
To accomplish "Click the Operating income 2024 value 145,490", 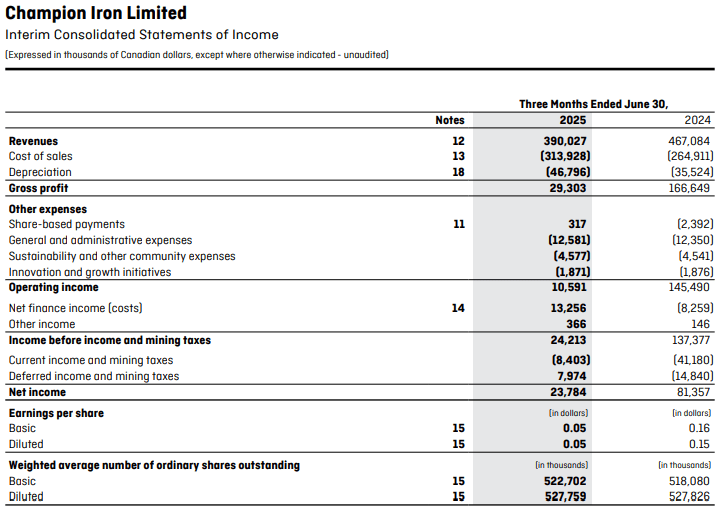I will pyautogui.click(x=687, y=288).
